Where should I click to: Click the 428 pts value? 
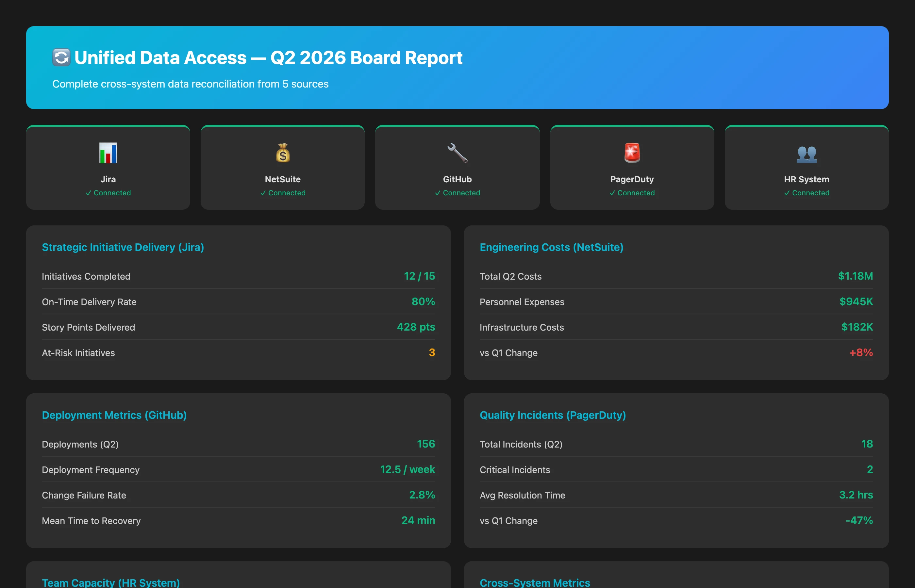(x=416, y=327)
